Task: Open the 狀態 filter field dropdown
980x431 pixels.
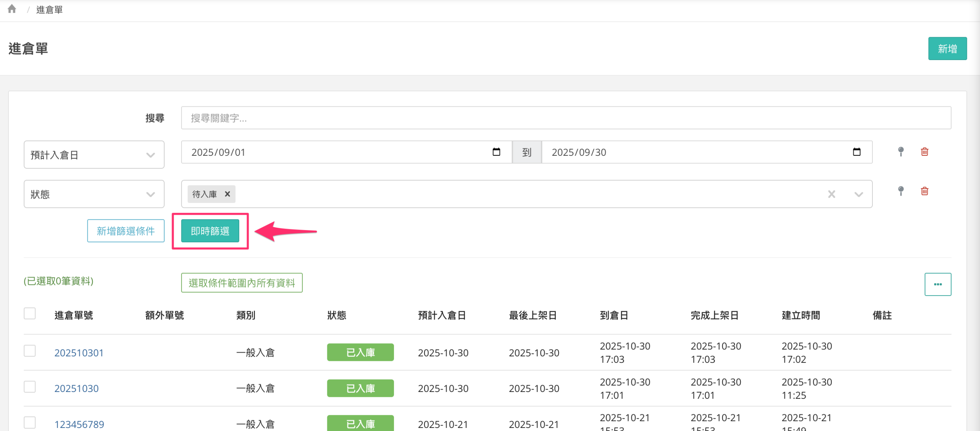Action: [94, 194]
